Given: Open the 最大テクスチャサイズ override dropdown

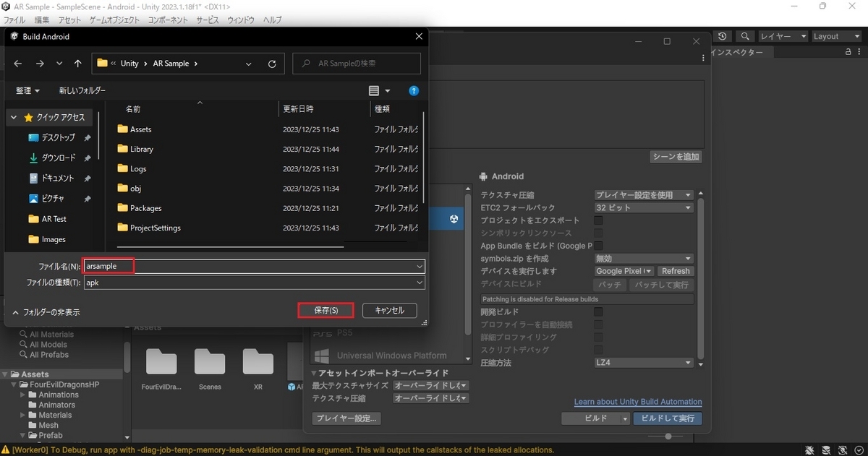Looking at the screenshot, I should pyautogui.click(x=431, y=386).
